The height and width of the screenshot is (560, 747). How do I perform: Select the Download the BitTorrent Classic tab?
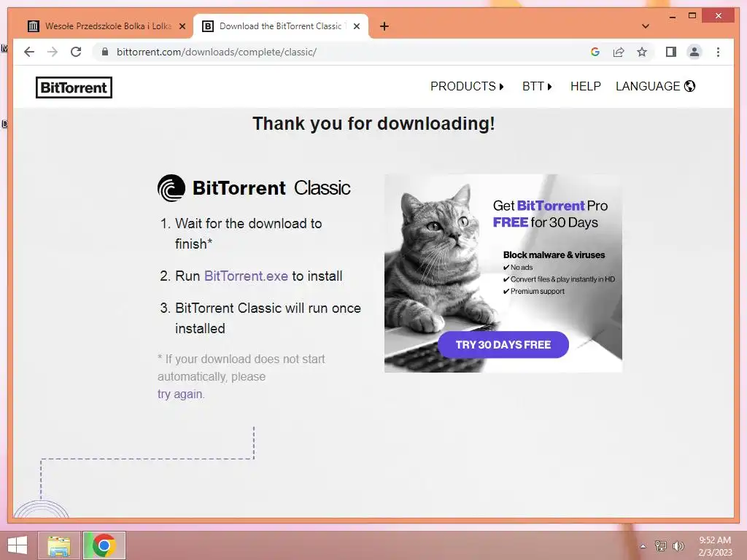click(281, 26)
